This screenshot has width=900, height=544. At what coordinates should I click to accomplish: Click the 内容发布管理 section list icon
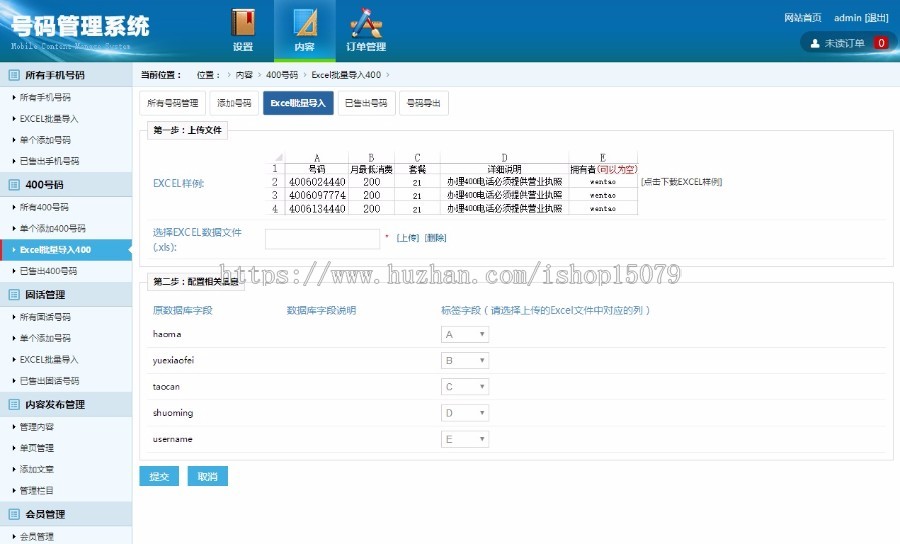click(x=14, y=405)
